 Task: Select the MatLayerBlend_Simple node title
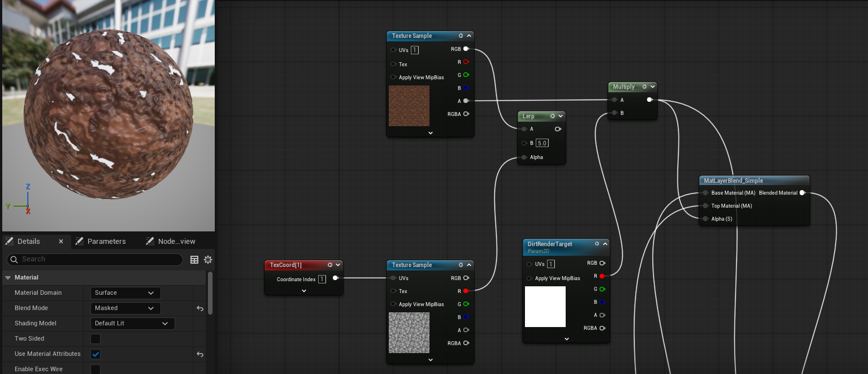pyautogui.click(x=733, y=180)
